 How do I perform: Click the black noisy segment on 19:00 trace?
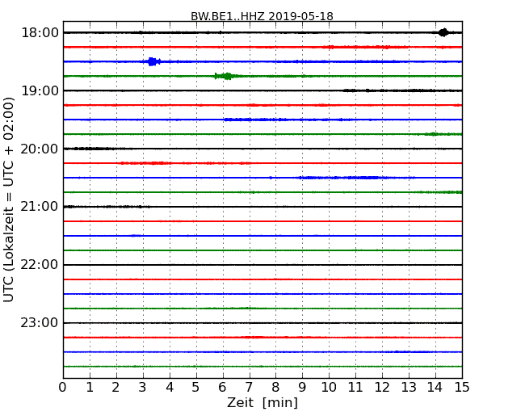[x=401, y=90]
